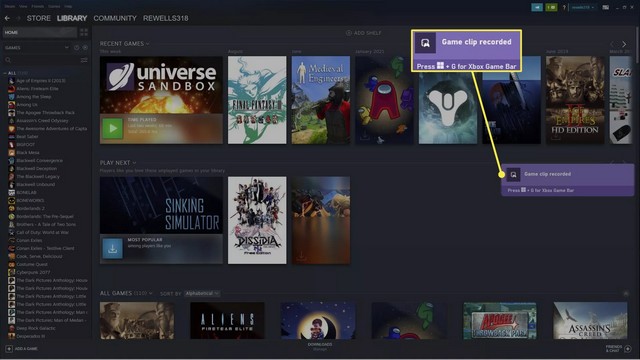Enter Big Picture mode icon
Image resolution: width=640 pixels, height=360 pixels.
pyautogui.click(x=606, y=7)
